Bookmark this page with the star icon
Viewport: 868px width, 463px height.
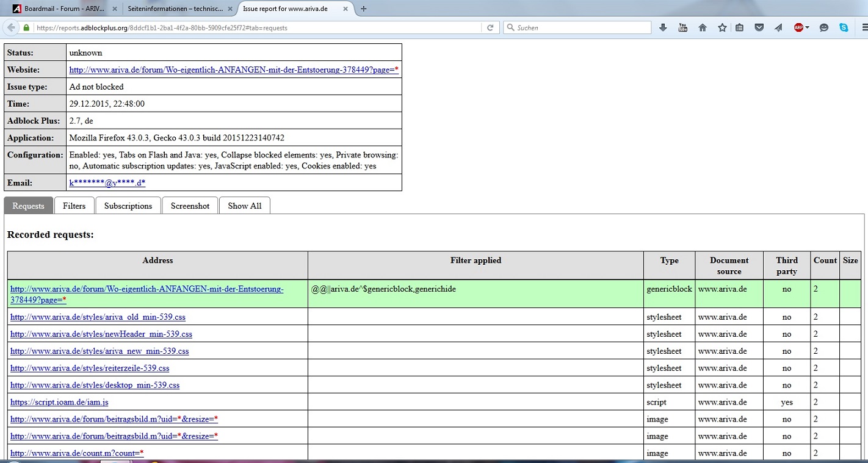[722, 27]
